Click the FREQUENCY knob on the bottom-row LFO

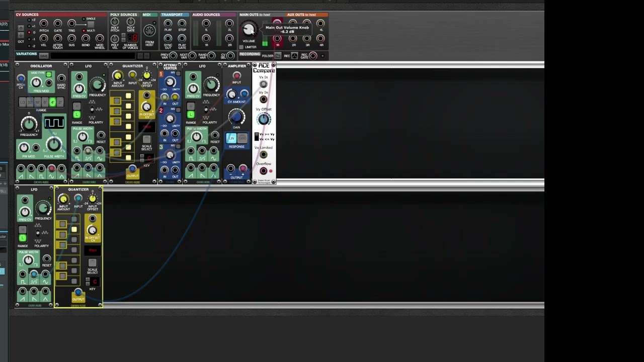(43, 208)
